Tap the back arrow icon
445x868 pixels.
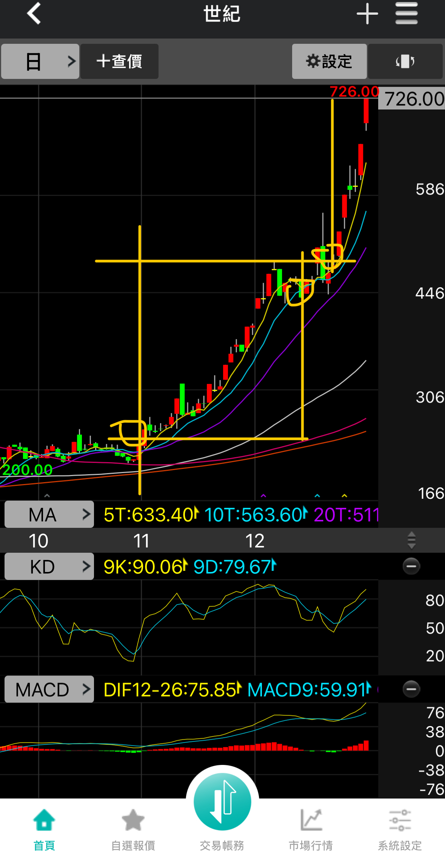pyautogui.click(x=34, y=14)
